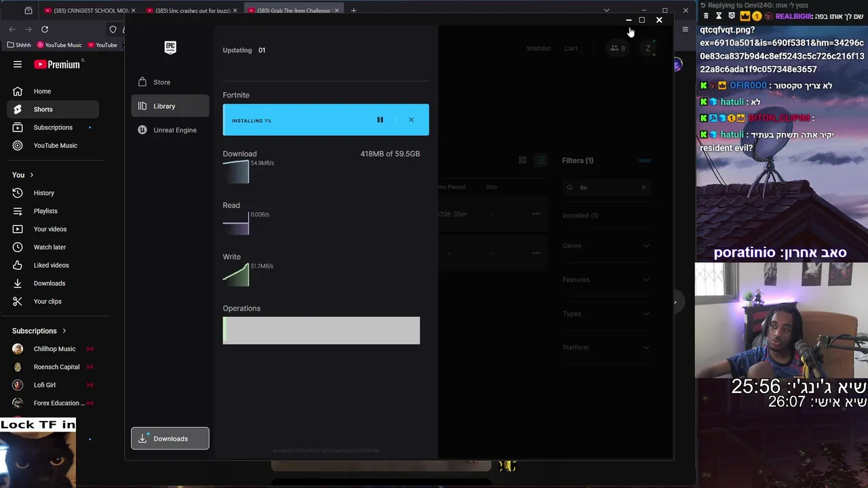Open the Z profile avatar menu
The height and width of the screenshot is (488, 868).
(648, 48)
